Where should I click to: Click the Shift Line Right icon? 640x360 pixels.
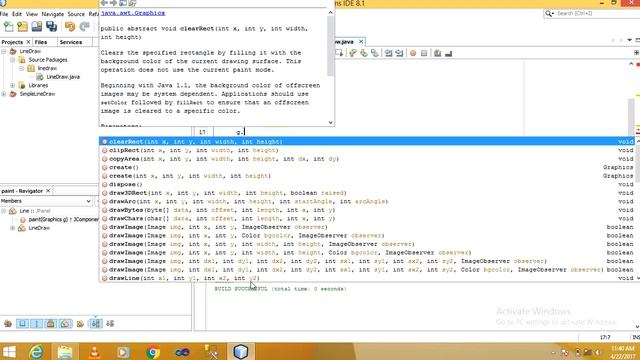click(x=399, y=53)
